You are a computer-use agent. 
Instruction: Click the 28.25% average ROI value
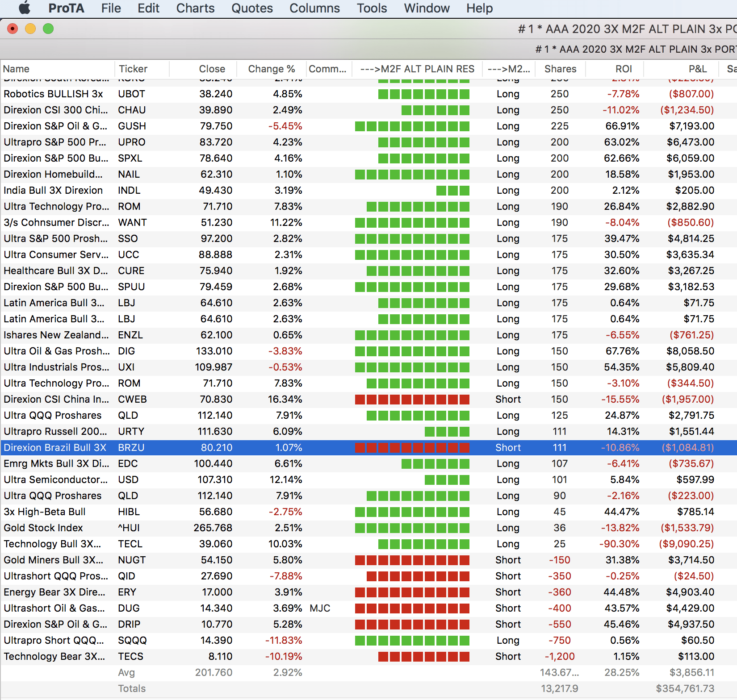(622, 672)
